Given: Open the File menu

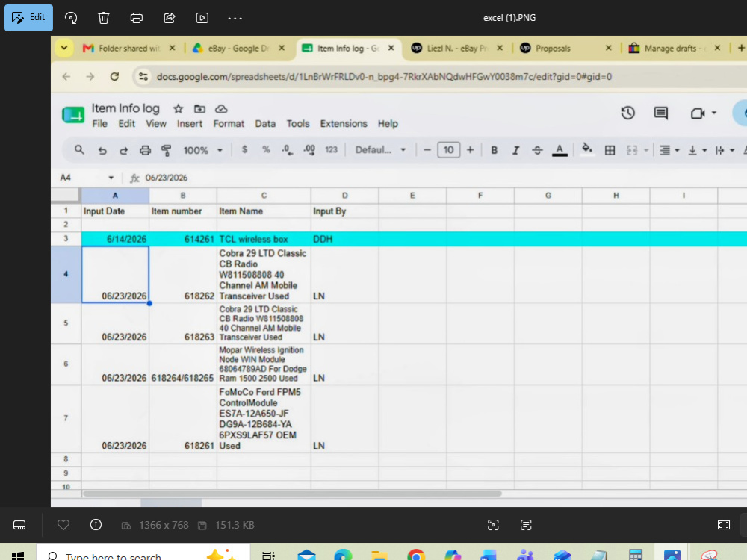Looking at the screenshot, I should [x=99, y=124].
